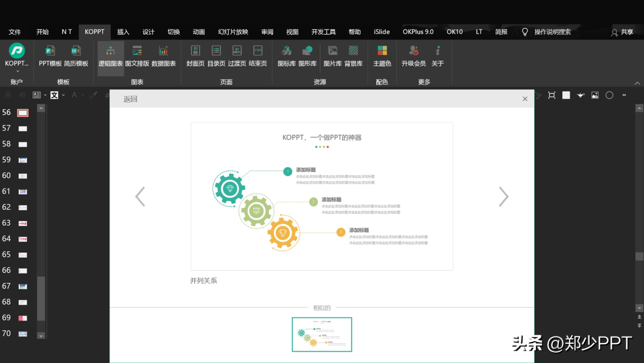
Task: Click the X-box icon in left toolbar
Action: [x=55, y=95]
